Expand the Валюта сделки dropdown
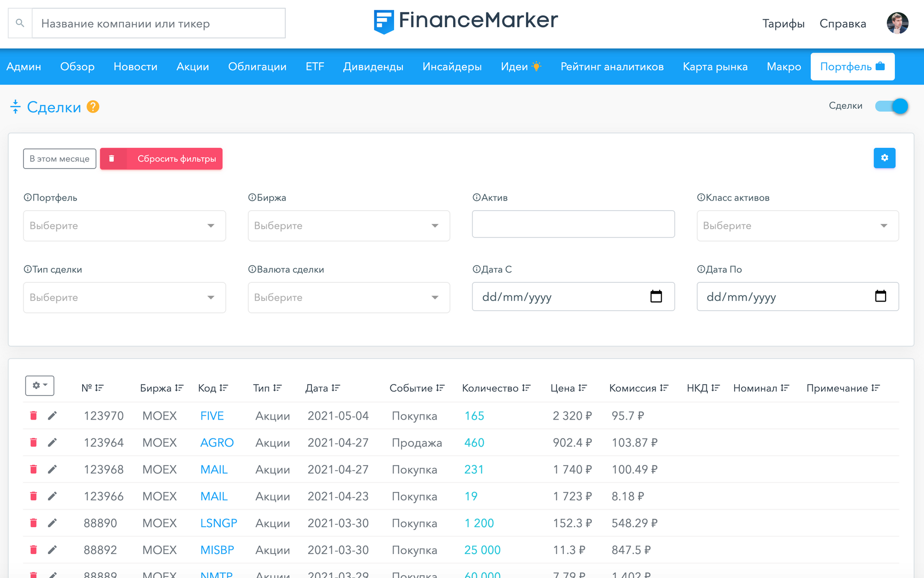This screenshot has height=578, width=924. [349, 297]
